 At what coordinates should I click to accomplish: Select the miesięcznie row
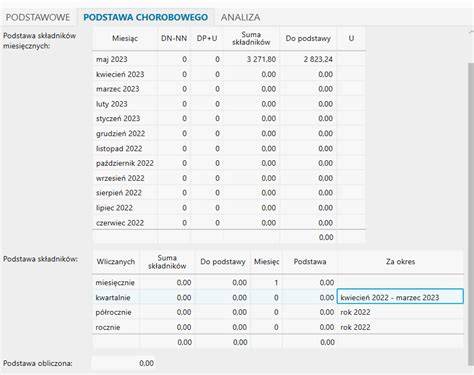point(278,283)
